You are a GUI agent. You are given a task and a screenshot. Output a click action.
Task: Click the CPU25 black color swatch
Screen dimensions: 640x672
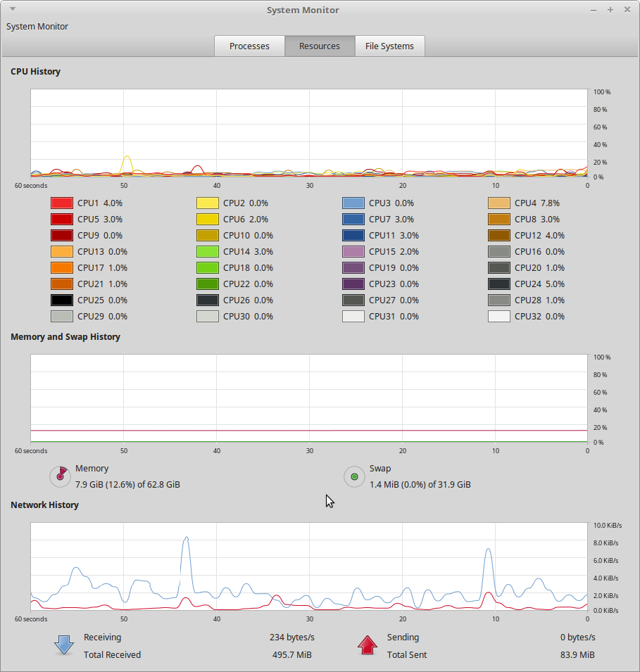point(62,300)
